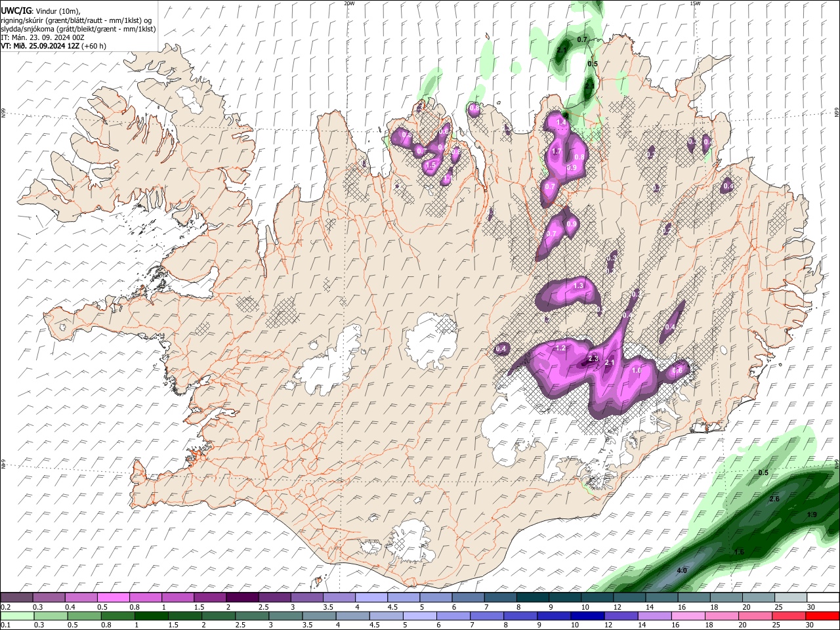Choose the medium green 0.5 swatch, bottom legend row

pos(85,616)
